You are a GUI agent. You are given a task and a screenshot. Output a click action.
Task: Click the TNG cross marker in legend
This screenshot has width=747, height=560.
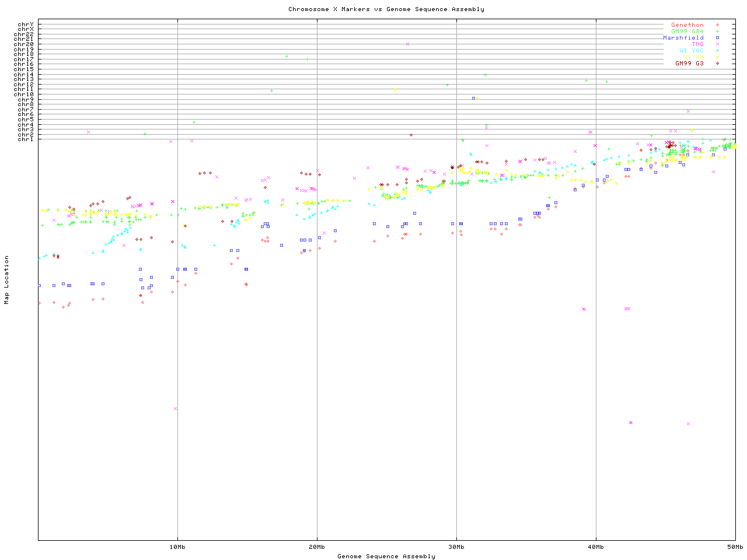tap(717, 44)
